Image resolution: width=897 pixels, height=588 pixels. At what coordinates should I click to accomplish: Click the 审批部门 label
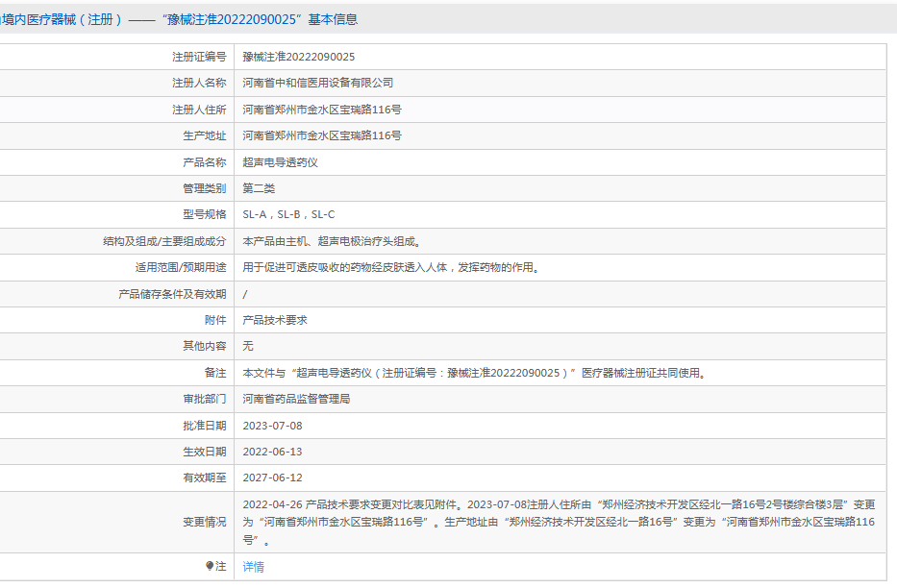[x=204, y=399]
